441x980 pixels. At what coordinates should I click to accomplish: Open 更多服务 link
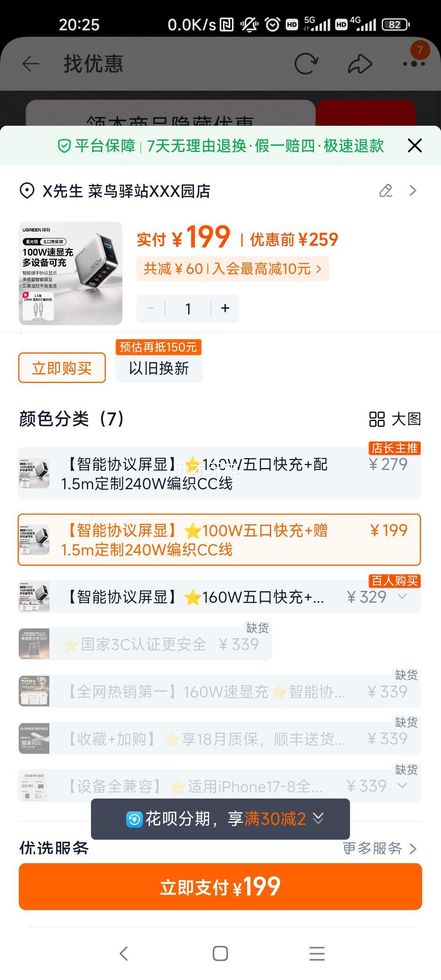[x=380, y=849]
